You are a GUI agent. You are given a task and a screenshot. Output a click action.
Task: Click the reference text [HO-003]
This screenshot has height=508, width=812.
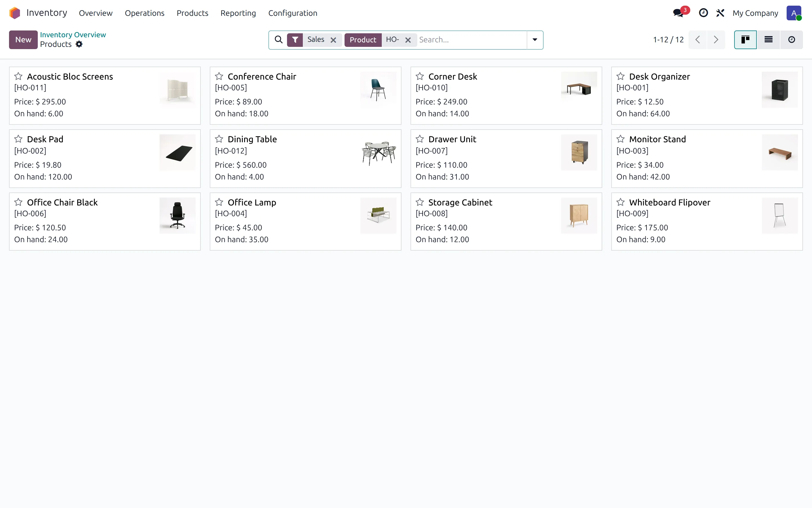[632, 151]
